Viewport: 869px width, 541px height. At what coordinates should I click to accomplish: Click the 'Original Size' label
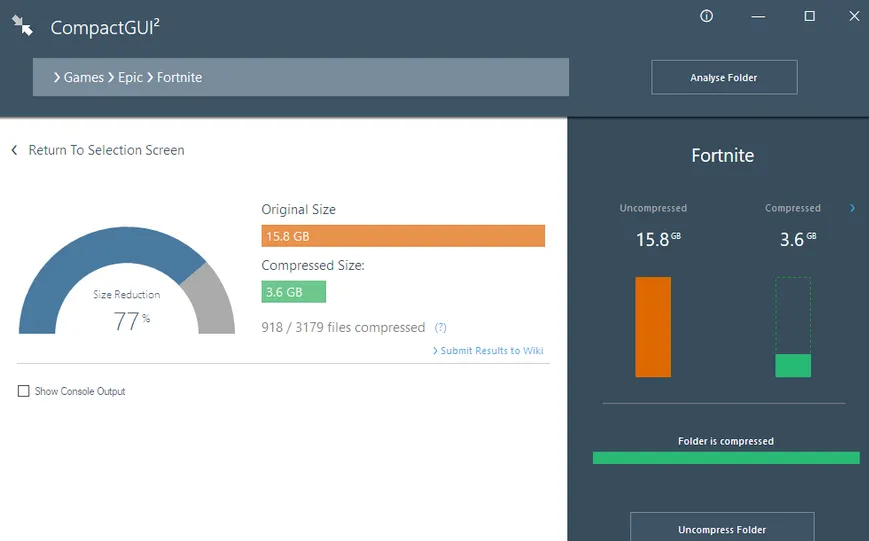pos(298,210)
